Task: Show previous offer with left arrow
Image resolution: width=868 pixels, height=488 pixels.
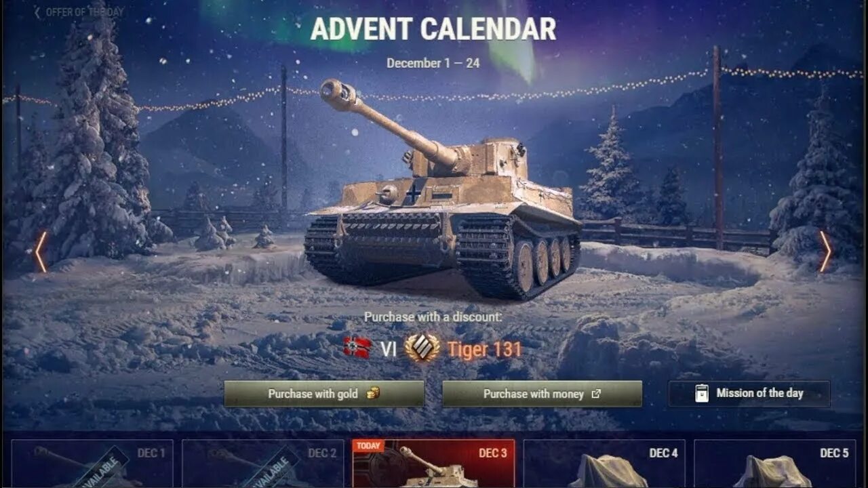Action: pos(41,251)
